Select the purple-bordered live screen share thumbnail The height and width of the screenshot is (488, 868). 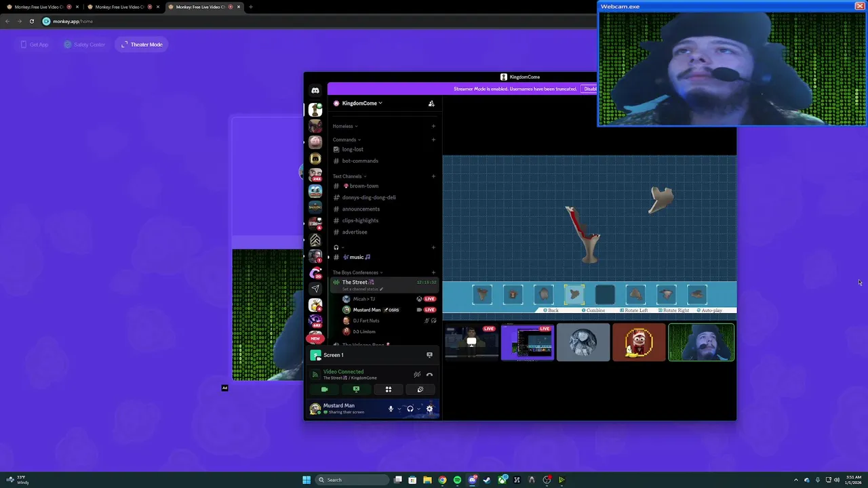pos(528,342)
